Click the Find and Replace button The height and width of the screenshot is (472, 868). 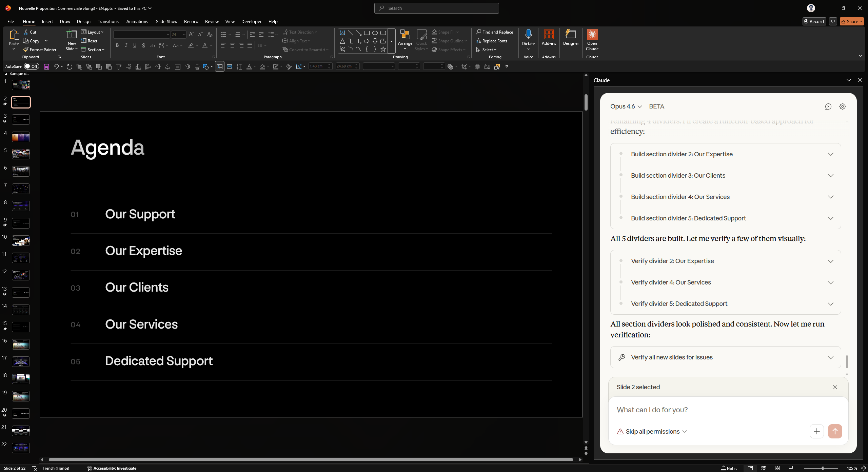click(x=494, y=32)
